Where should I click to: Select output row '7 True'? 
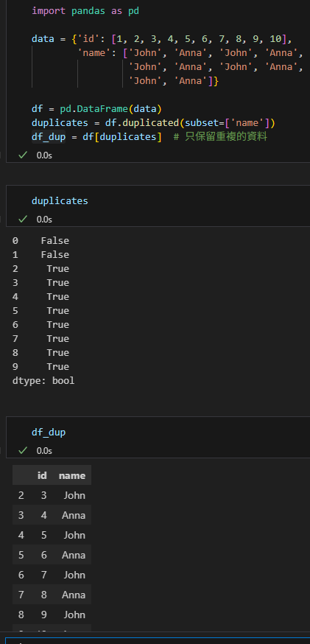point(40,338)
